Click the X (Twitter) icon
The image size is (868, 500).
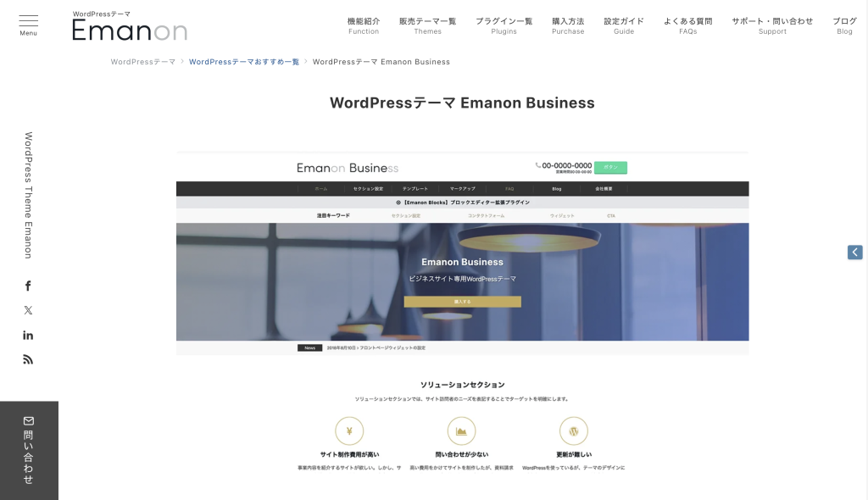pyautogui.click(x=28, y=310)
